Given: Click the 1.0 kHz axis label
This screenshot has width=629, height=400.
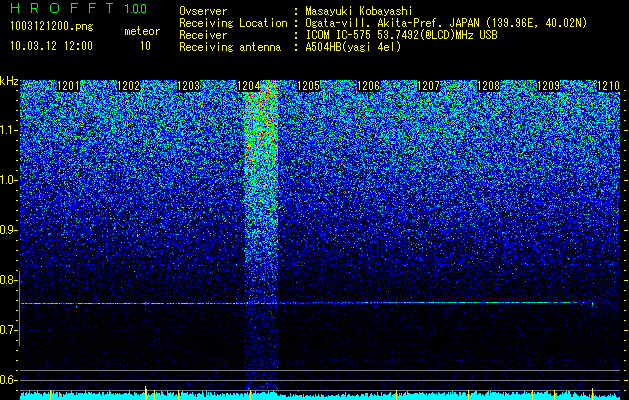Looking at the screenshot, I should [9, 180].
